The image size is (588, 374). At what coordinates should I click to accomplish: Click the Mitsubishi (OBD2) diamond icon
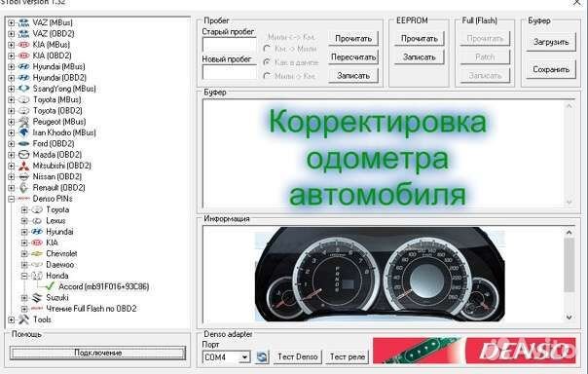tap(23, 166)
